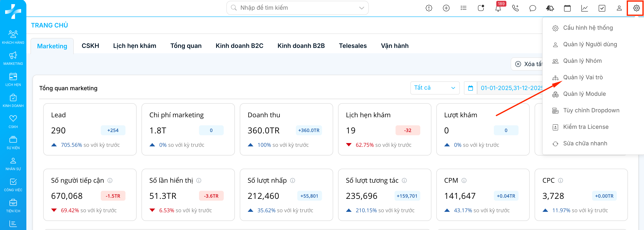Click the plus circle quick-create icon
Screen dimensions: 644x230
(x=446, y=8)
